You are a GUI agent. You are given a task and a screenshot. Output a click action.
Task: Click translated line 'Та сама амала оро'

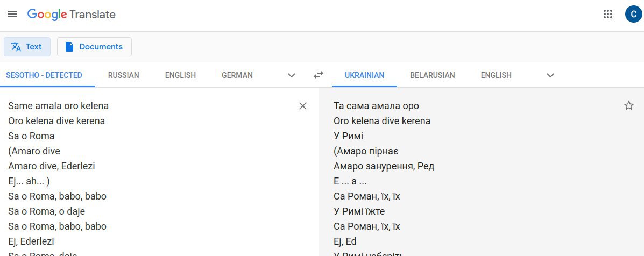(x=376, y=106)
